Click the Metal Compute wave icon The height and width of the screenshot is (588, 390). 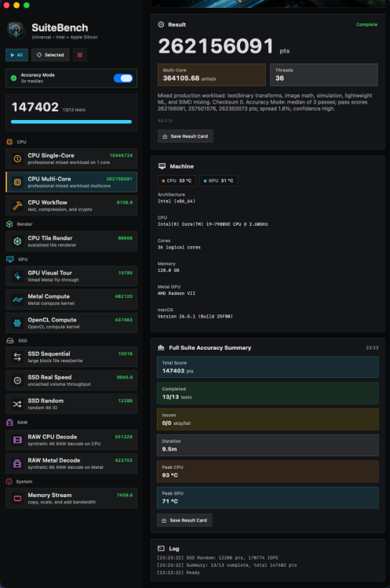17,299
